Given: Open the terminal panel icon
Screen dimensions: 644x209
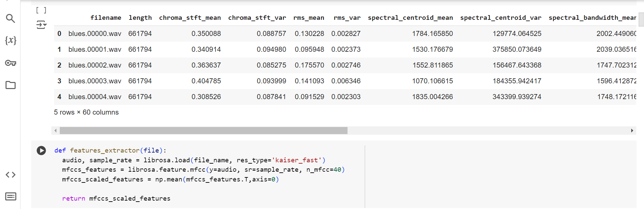Looking at the screenshot, I should click(10, 197).
